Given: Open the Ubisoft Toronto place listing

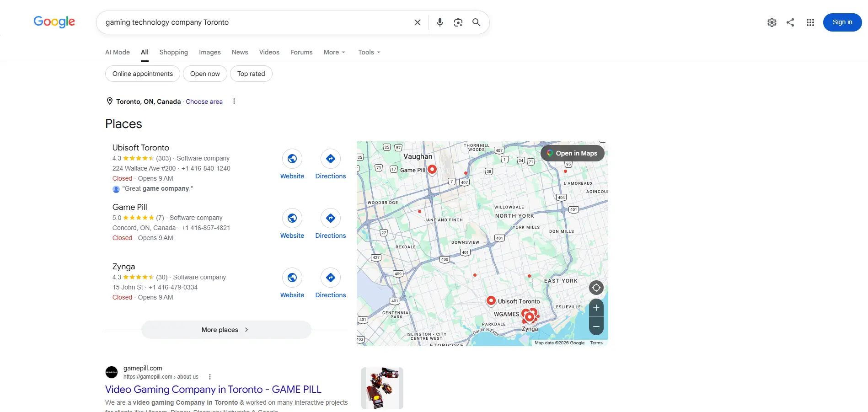Looking at the screenshot, I should coord(141,148).
